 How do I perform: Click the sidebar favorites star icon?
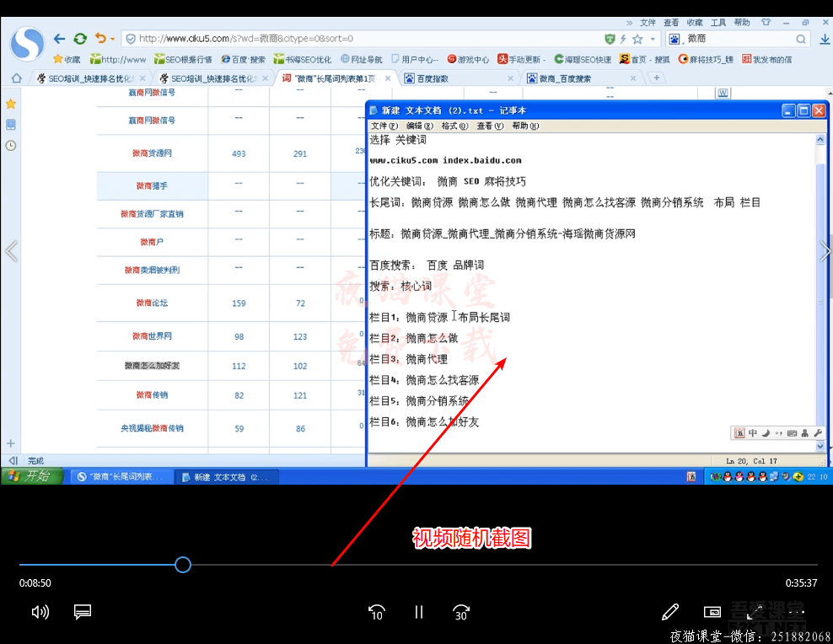(x=11, y=104)
